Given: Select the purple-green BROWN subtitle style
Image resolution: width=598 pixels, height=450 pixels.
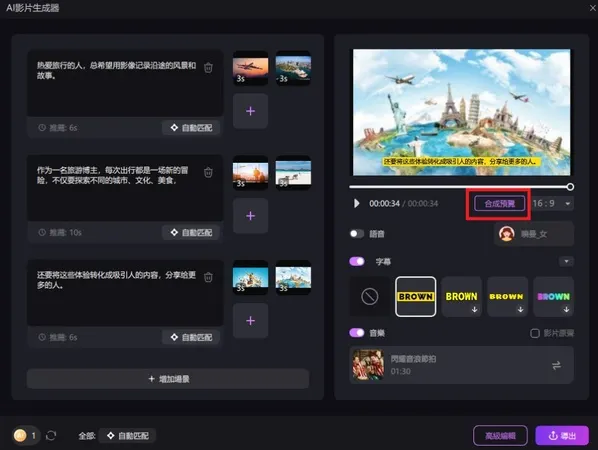Looking at the screenshot, I should 553,296.
